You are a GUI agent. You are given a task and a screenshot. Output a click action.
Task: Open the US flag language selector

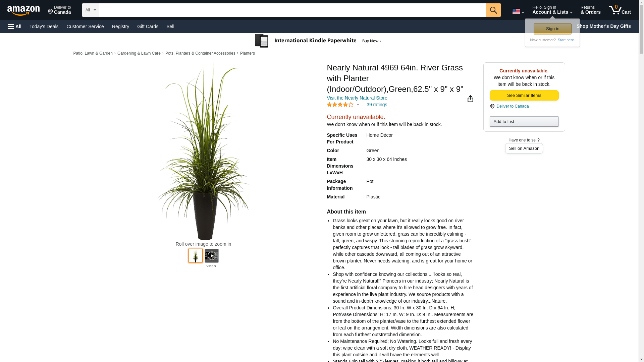click(518, 11)
